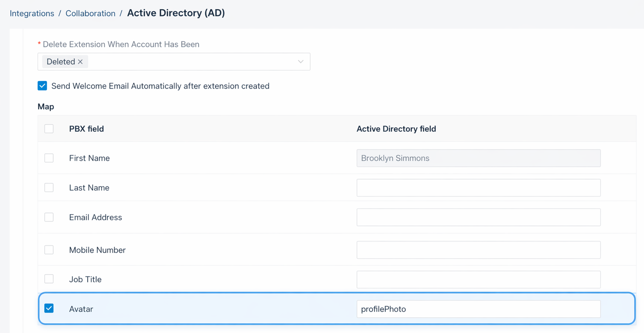The image size is (644, 333).
Task: Check the Email Address row checkbox
Action: coord(49,217)
